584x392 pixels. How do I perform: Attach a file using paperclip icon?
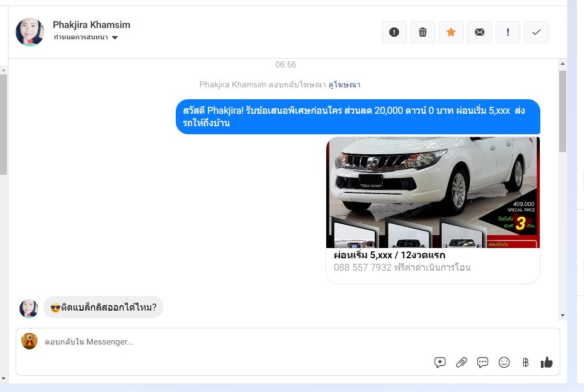pyautogui.click(x=461, y=362)
